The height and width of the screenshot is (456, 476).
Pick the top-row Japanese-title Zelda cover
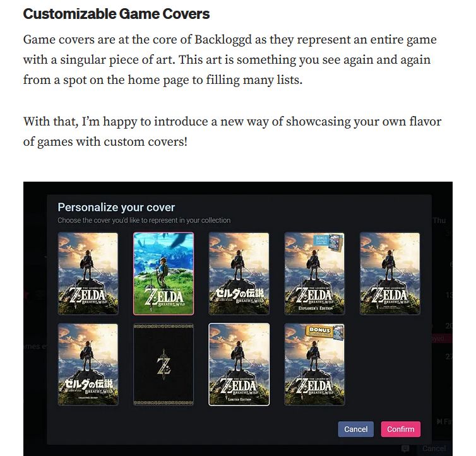239,274
